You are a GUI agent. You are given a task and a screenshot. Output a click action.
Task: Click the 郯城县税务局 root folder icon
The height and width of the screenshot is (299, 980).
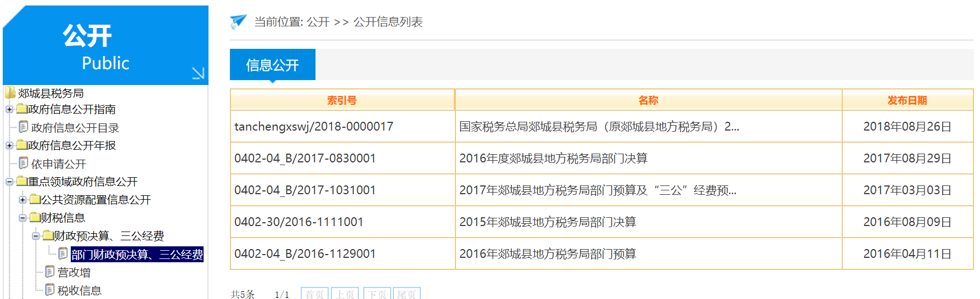tap(10, 92)
